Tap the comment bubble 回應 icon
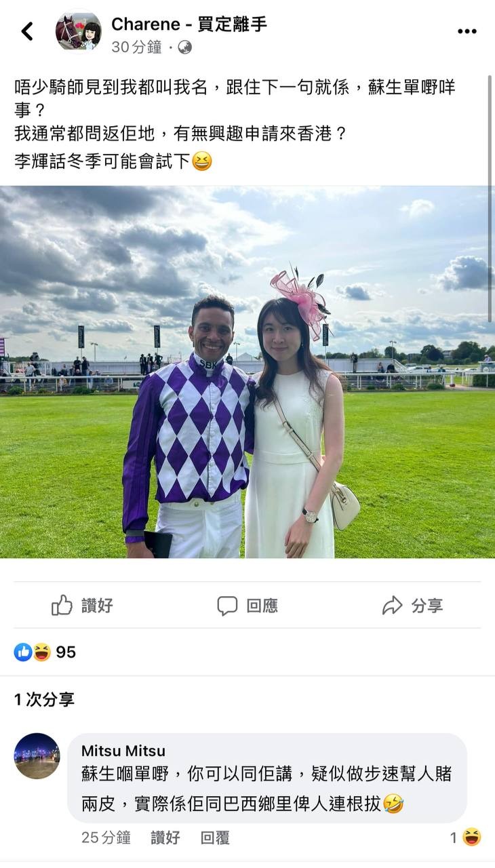This screenshot has height=868, width=495. [227, 606]
